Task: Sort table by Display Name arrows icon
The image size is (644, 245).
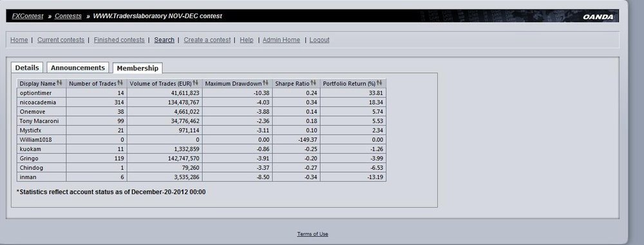Action: click(59, 83)
